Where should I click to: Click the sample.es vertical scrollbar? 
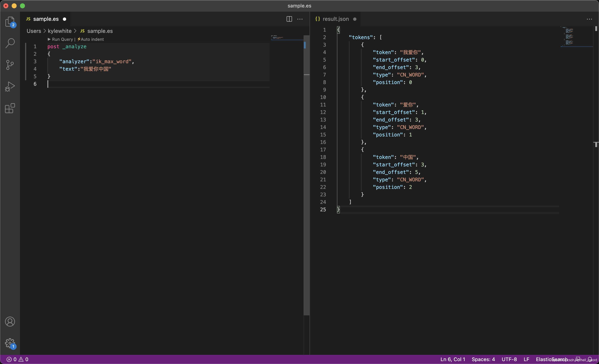point(307,175)
